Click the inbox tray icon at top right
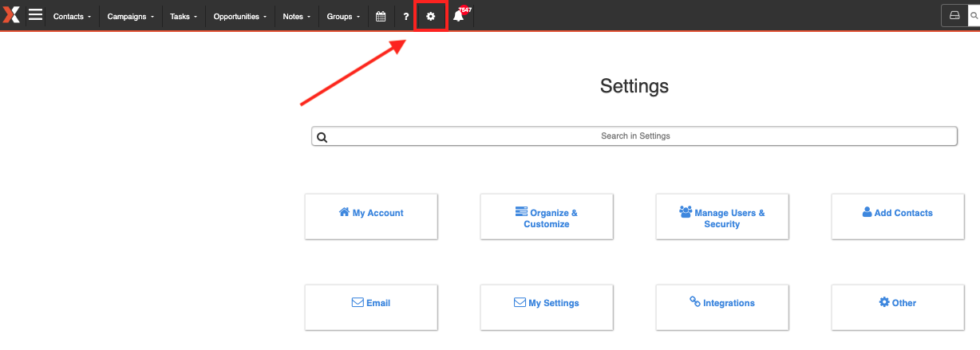980x350 pixels. [x=954, y=15]
